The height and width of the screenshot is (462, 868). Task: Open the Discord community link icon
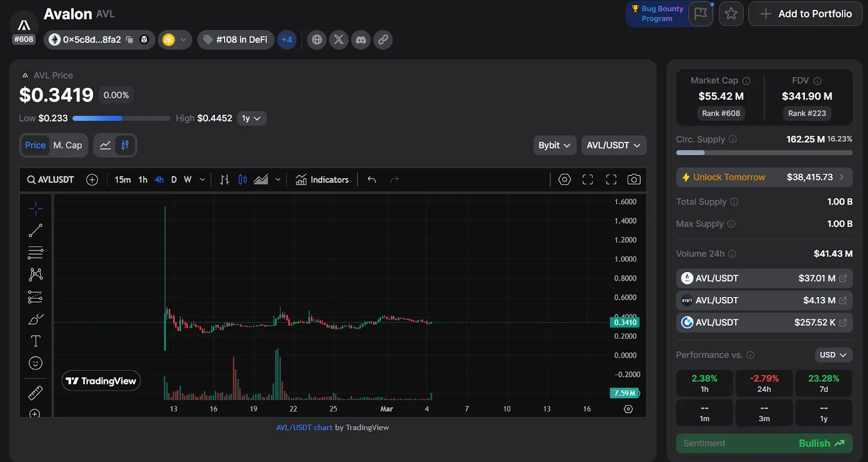coord(361,40)
